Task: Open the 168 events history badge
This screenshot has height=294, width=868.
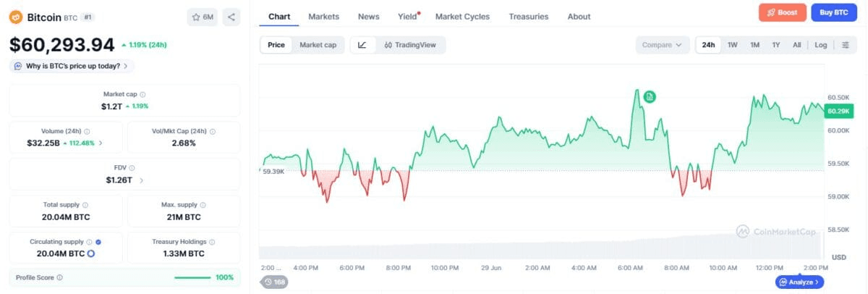Action: 275,282
